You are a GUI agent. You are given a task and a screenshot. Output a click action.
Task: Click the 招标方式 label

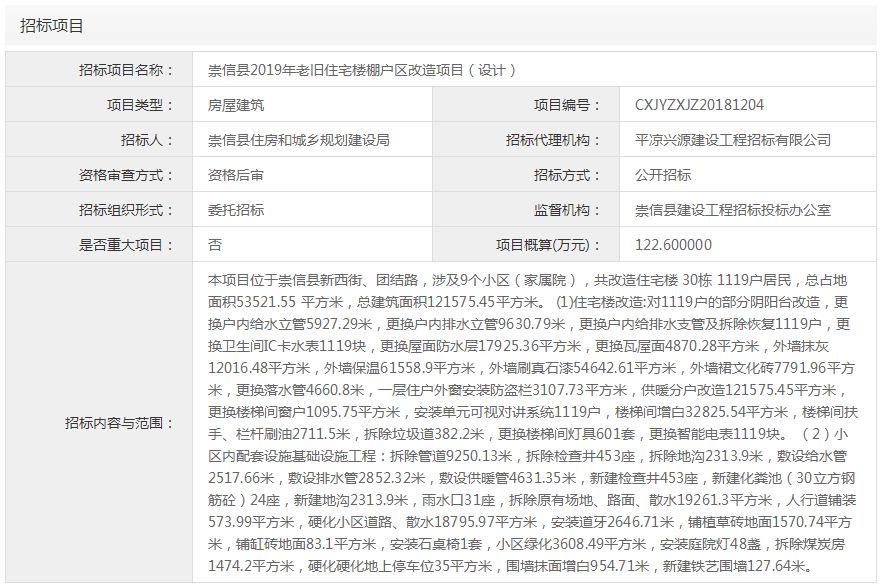coord(568,175)
